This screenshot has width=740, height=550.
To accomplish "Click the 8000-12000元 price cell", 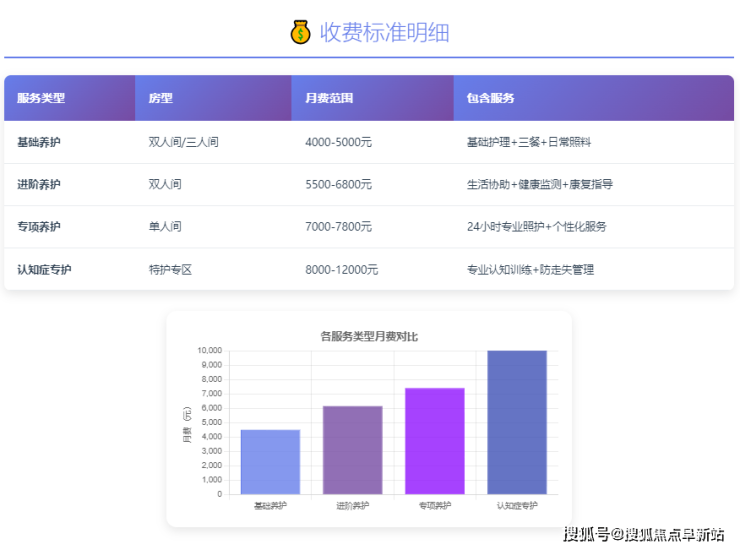I will pos(341,269).
